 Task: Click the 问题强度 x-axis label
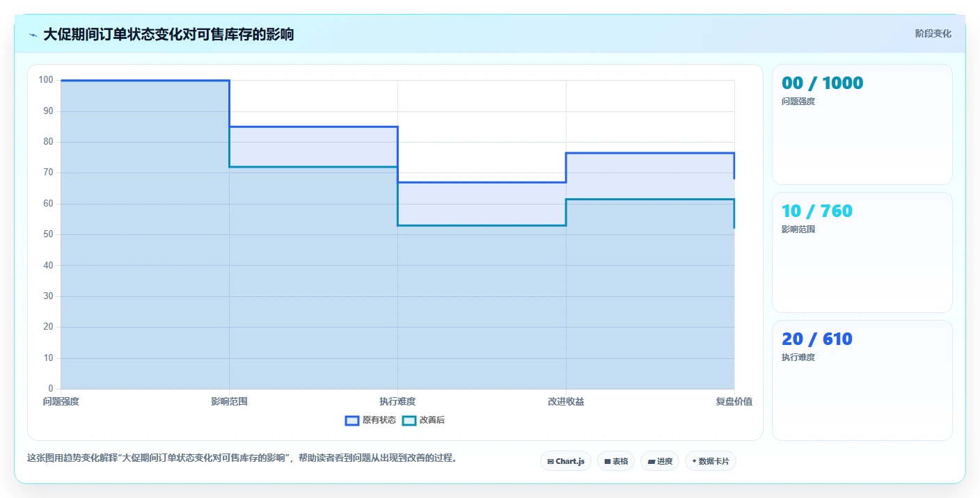(61, 401)
